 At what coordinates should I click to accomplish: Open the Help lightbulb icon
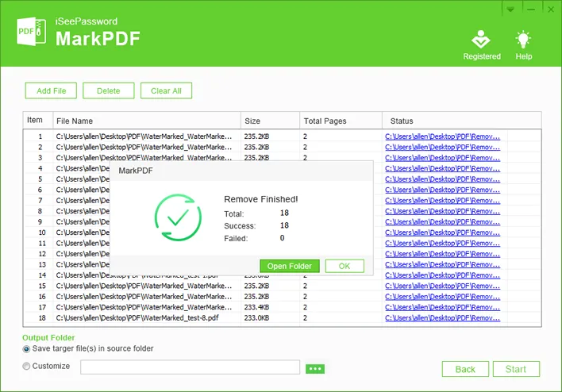pos(523,39)
